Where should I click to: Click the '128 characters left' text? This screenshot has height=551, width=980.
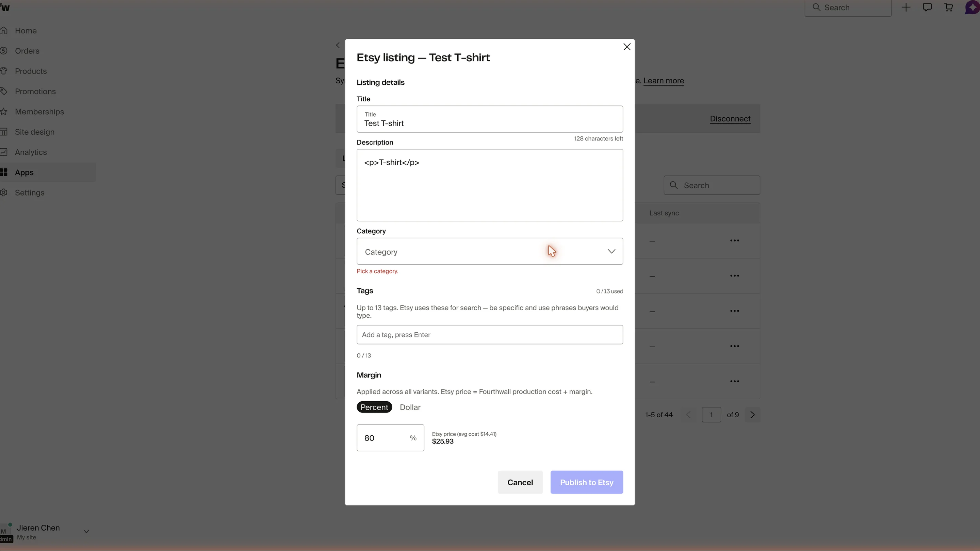point(599,138)
